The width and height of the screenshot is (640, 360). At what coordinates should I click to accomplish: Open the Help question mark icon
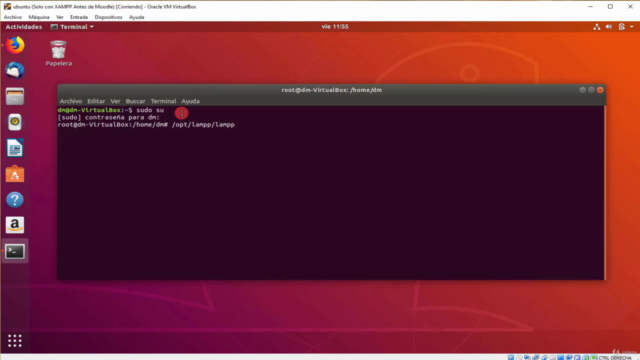point(15,200)
